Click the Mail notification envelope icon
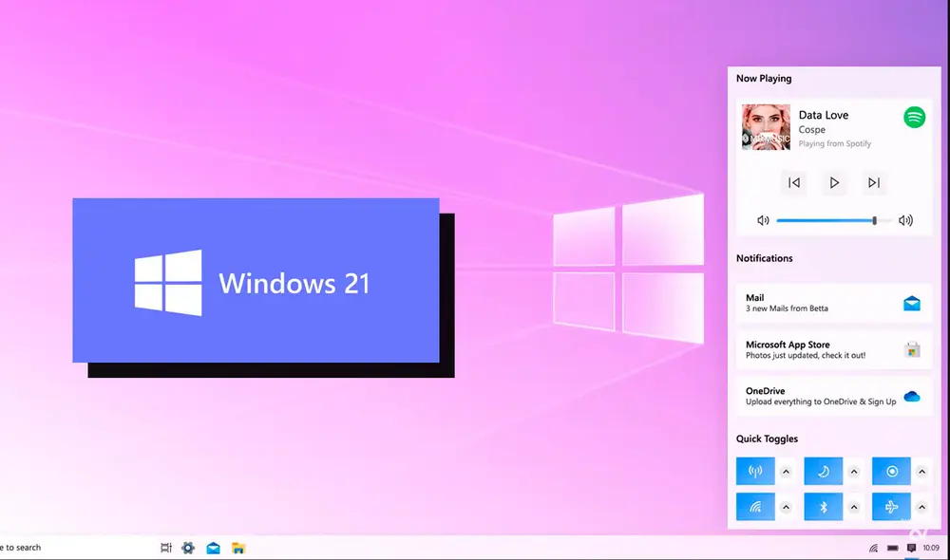 [x=913, y=304]
